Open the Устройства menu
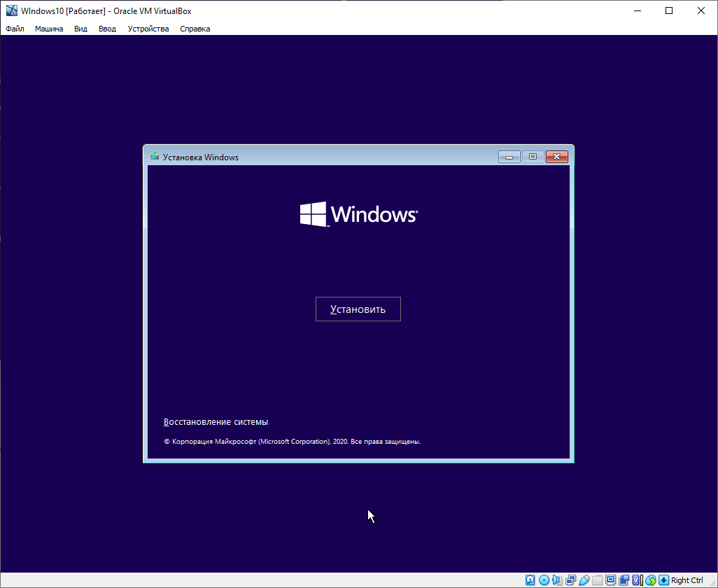Viewport: 718px width, 588px height. tap(148, 29)
